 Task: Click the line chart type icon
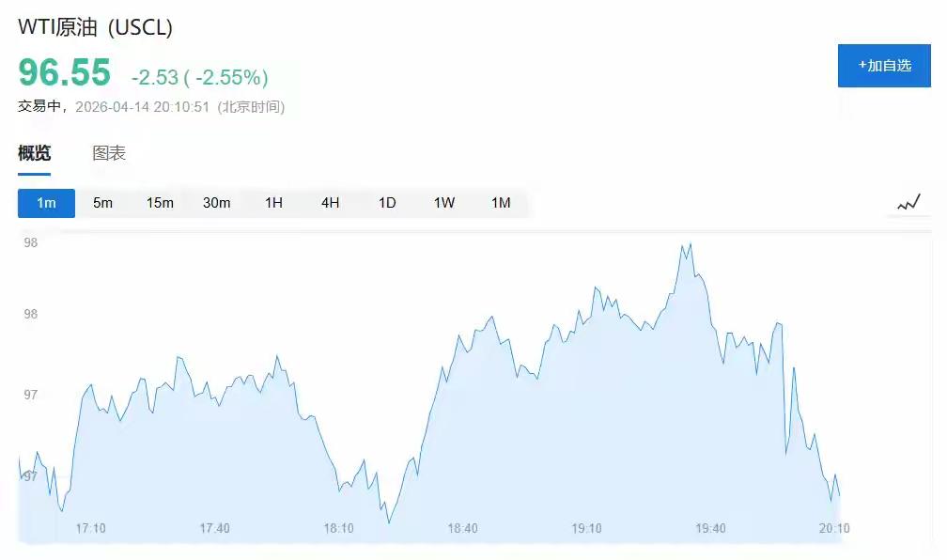coord(908,203)
